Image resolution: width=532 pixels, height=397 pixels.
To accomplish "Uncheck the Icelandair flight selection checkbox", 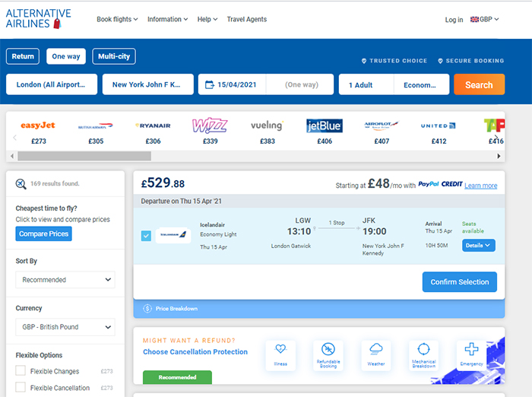I will [x=146, y=236].
